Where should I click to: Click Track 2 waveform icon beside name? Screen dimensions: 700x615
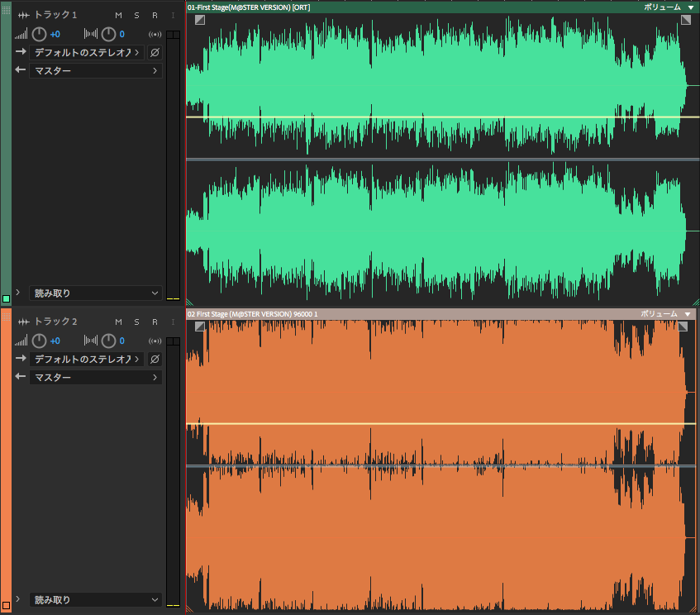pos(24,322)
